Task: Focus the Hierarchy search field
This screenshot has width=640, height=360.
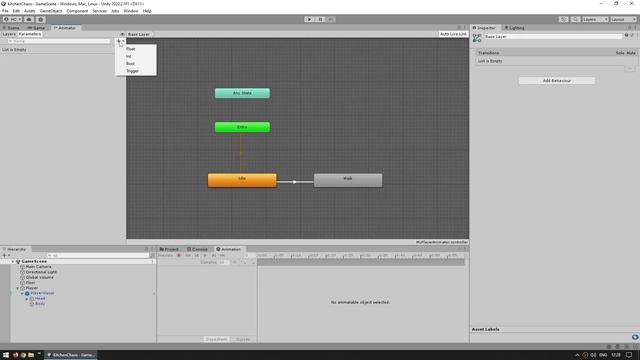Action: coord(98,256)
